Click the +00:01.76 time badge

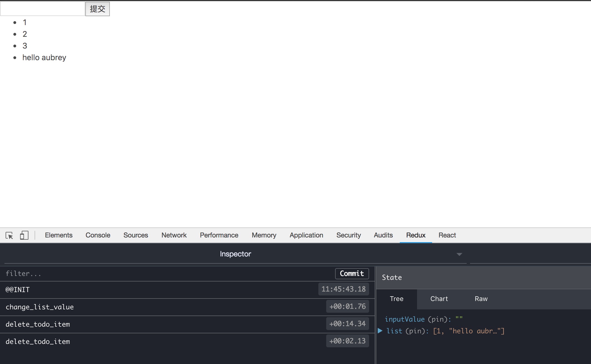[x=347, y=307]
